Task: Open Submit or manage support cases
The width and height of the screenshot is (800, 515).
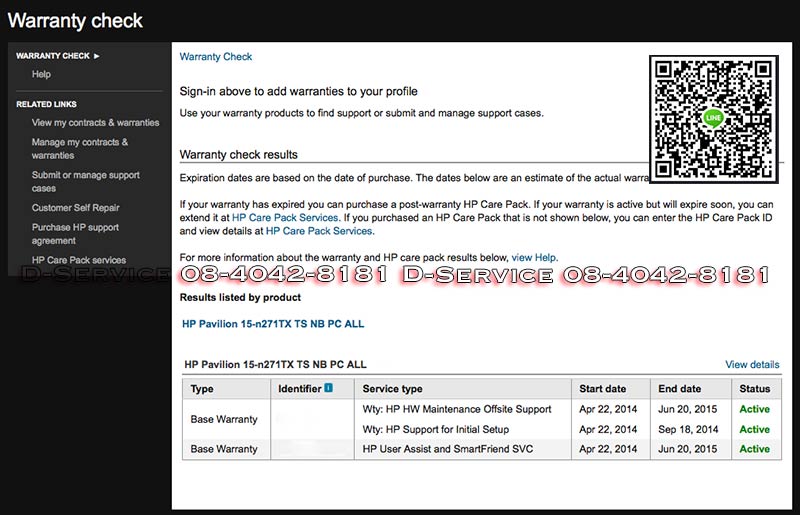Action: pos(86,181)
